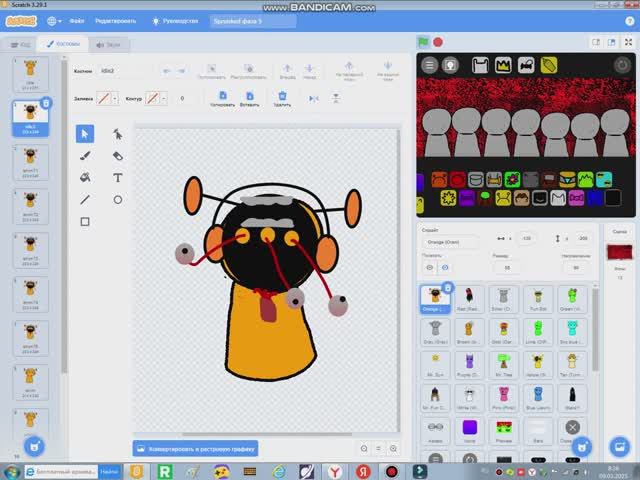Open the Файл menu
This screenshot has height=480, width=640.
pos(76,20)
